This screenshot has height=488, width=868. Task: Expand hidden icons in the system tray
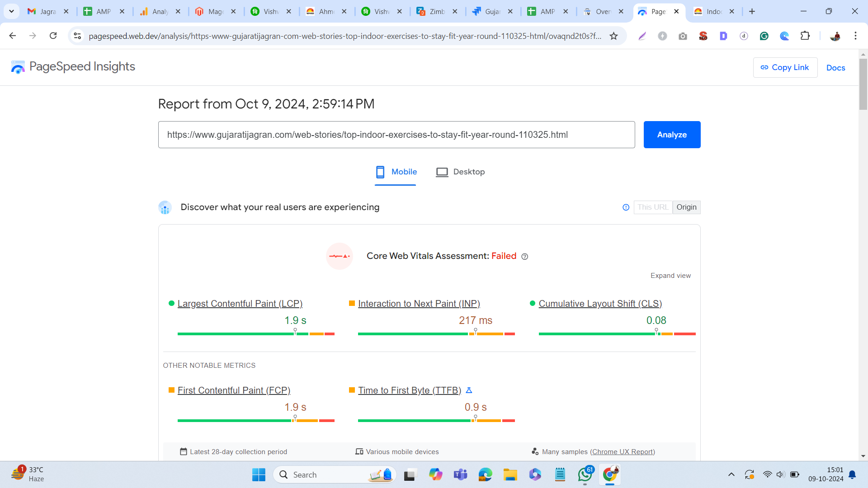pos(731,474)
